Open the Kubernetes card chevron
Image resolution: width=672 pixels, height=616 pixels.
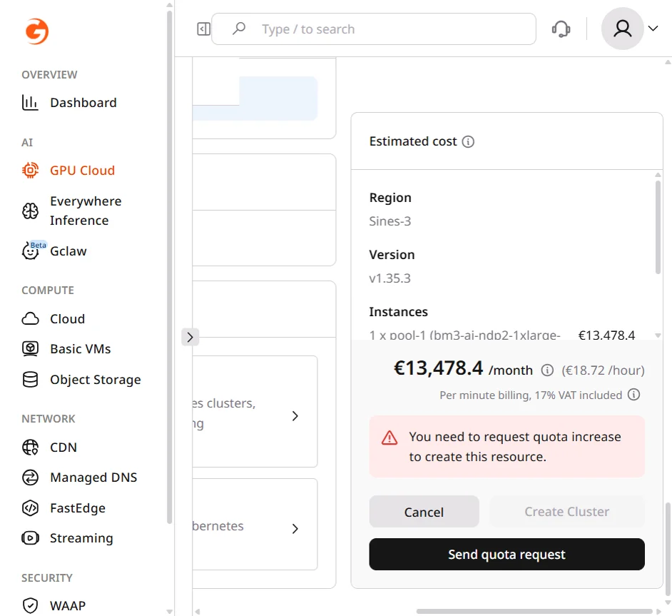[295, 528]
